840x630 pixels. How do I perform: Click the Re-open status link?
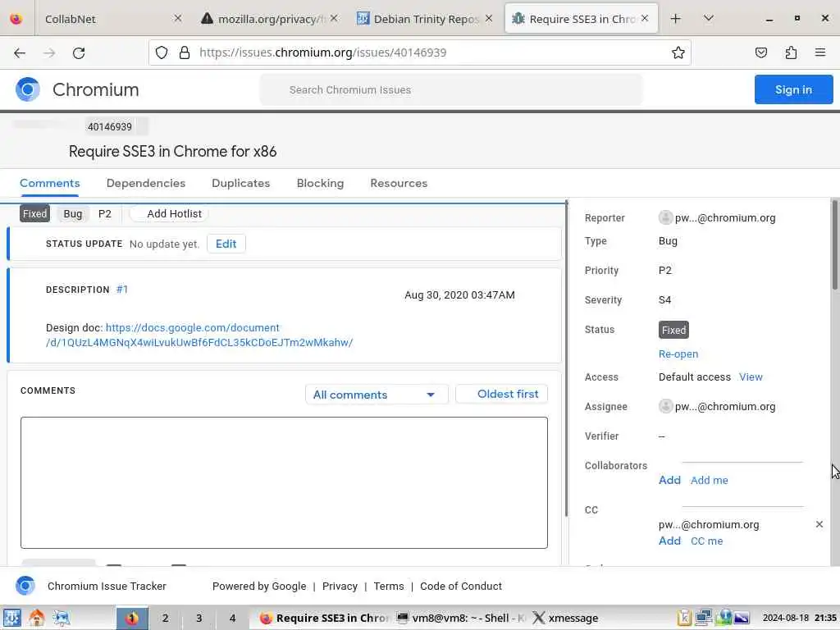pyautogui.click(x=678, y=354)
